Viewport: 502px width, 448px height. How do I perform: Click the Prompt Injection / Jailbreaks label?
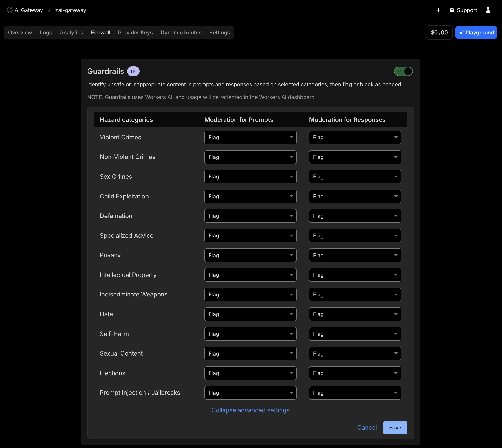point(140,393)
